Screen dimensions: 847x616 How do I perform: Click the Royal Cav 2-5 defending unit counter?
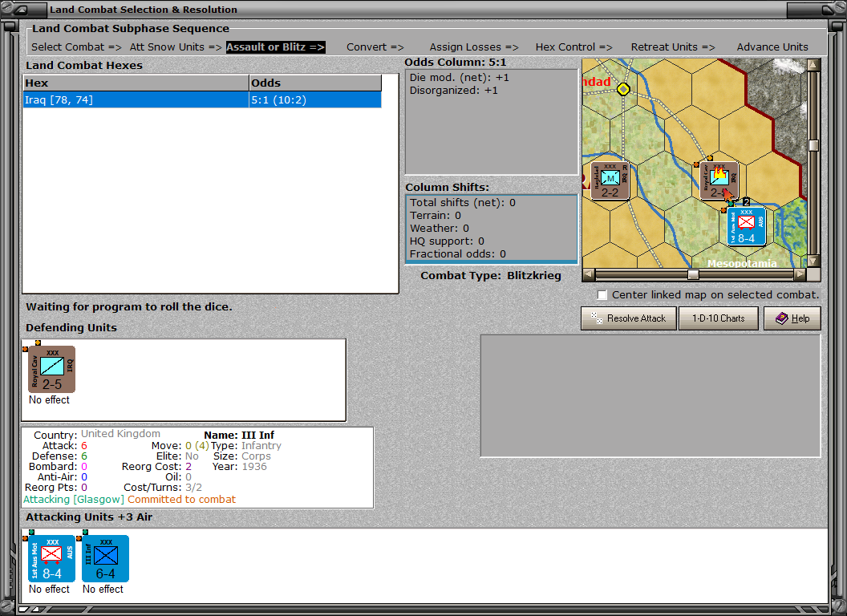51,370
